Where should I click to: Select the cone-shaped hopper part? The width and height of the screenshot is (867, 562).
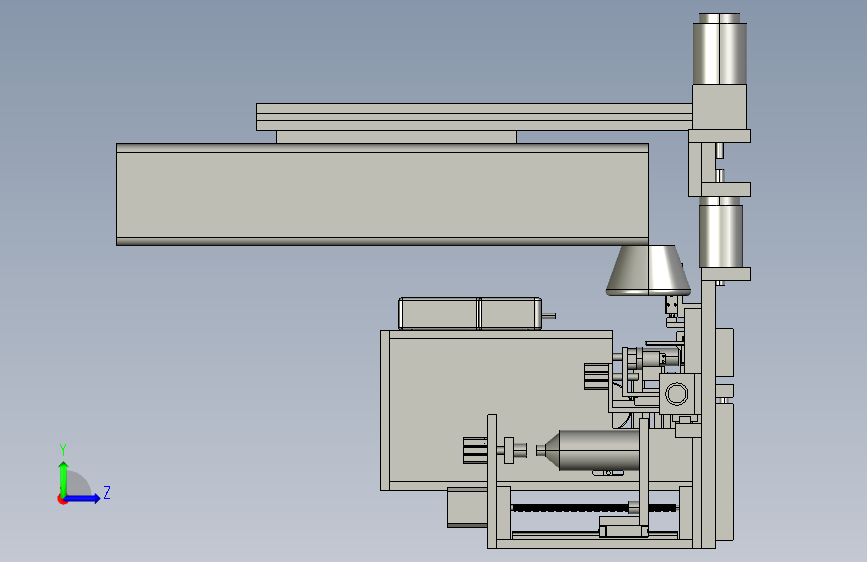(648, 270)
